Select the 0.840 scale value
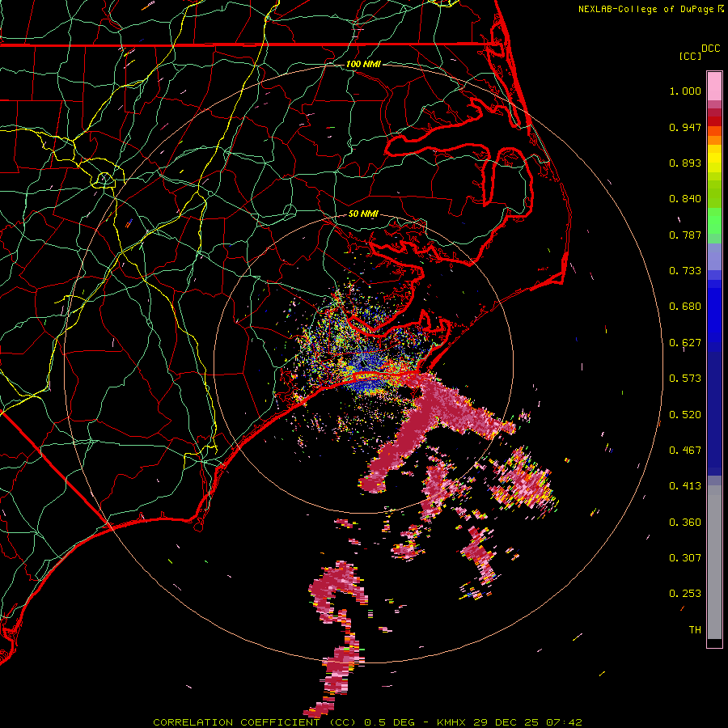 tap(685, 199)
